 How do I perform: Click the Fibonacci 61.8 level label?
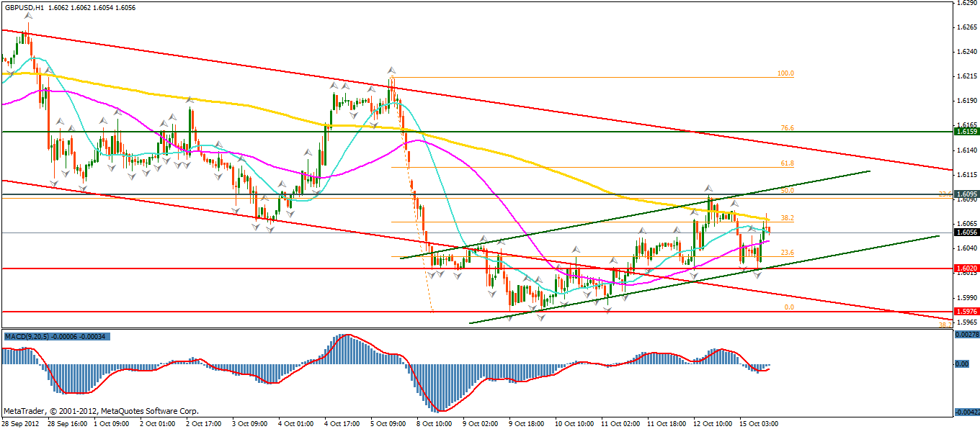click(787, 163)
